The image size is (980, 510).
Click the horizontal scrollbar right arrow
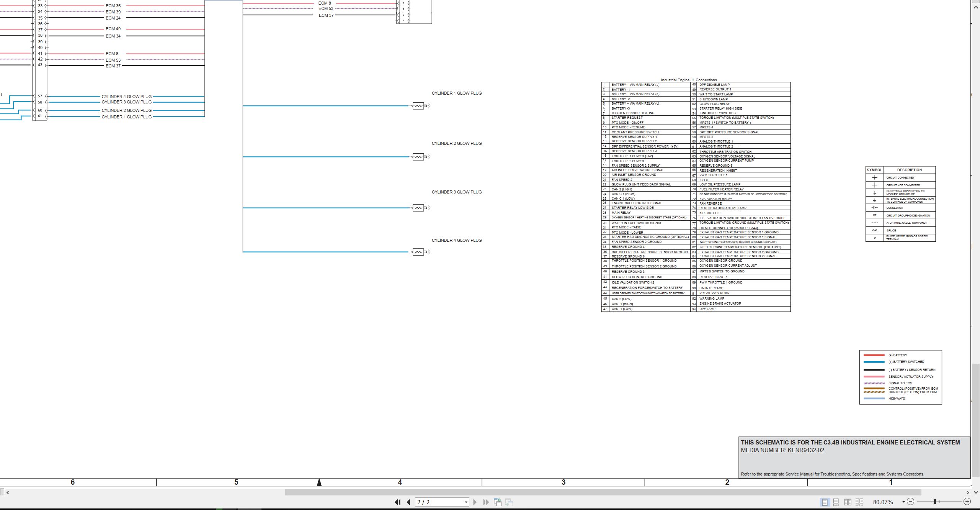coord(967,492)
